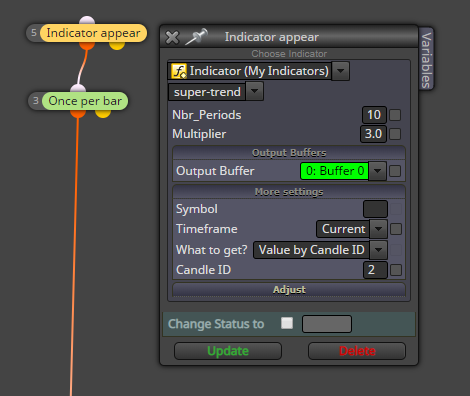Click the Value by Candle ID field
This screenshot has height=396, width=470.
311,250
